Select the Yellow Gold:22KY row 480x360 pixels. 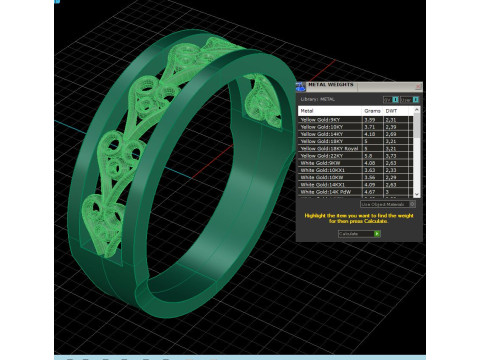356,156
